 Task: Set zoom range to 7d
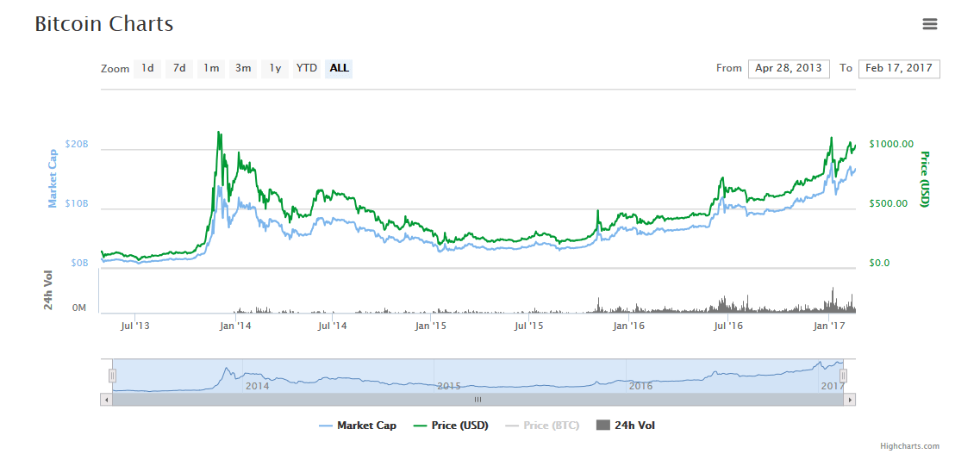pos(179,68)
